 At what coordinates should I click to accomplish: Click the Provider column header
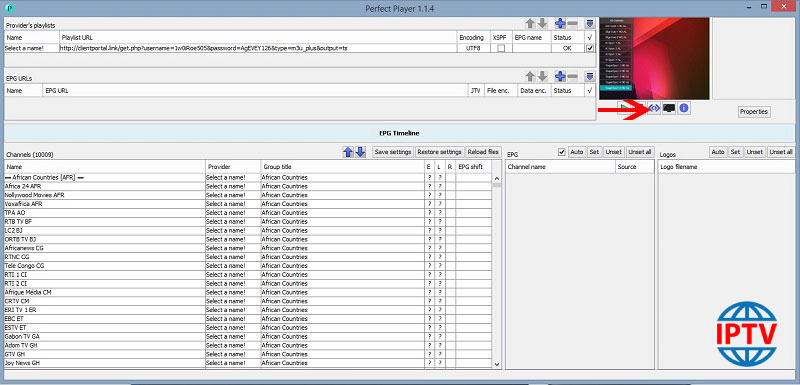(x=233, y=167)
